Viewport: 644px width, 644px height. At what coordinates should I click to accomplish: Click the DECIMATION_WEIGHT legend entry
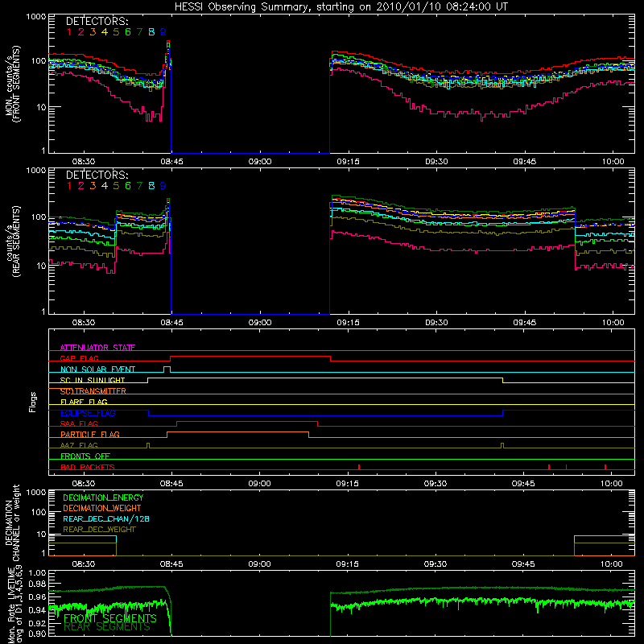tap(102, 508)
